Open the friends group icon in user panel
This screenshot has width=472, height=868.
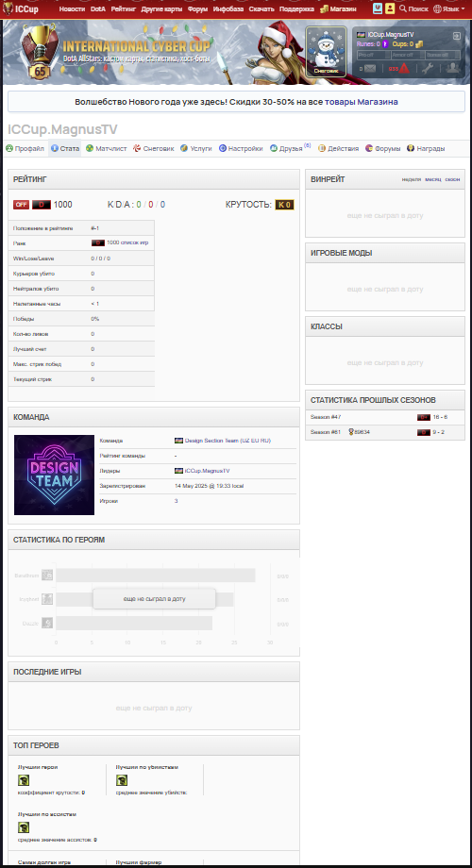pos(452,68)
